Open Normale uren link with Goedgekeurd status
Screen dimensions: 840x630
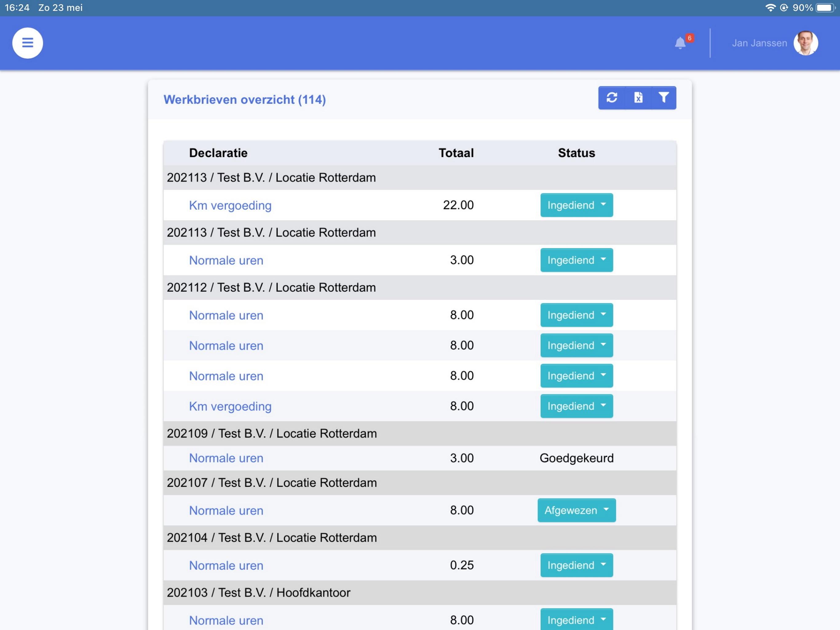(x=226, y=458)
